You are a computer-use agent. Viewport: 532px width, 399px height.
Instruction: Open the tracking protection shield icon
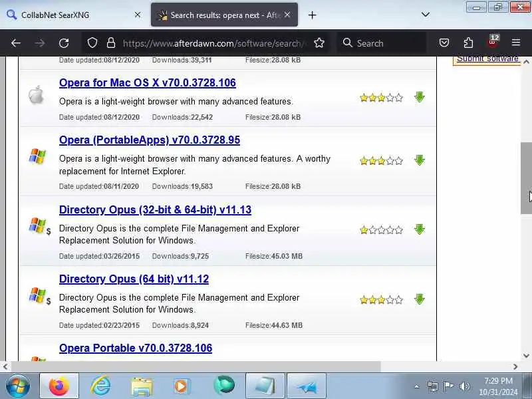pyautogui.click(x=92, y=43)
